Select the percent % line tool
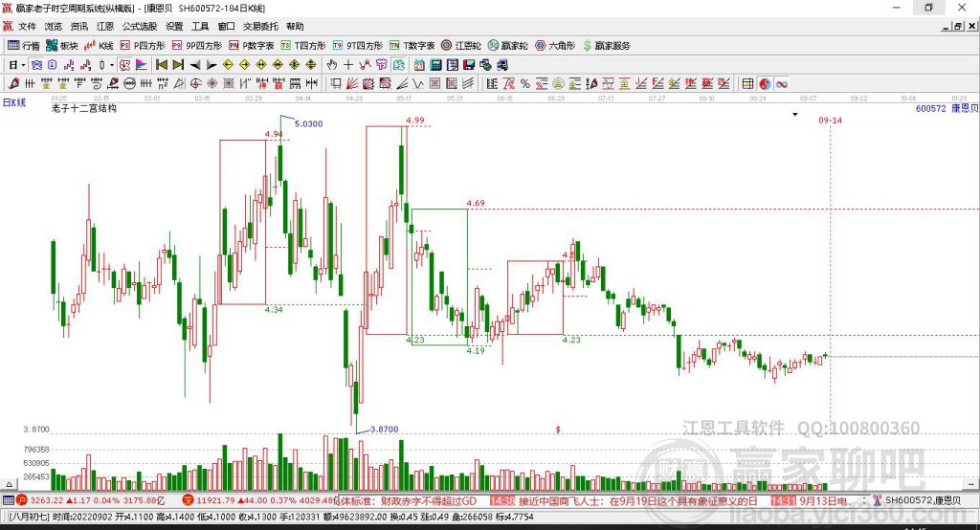This screenshot has height=530, width=980. pyautogui.click(x=525, y=84)
